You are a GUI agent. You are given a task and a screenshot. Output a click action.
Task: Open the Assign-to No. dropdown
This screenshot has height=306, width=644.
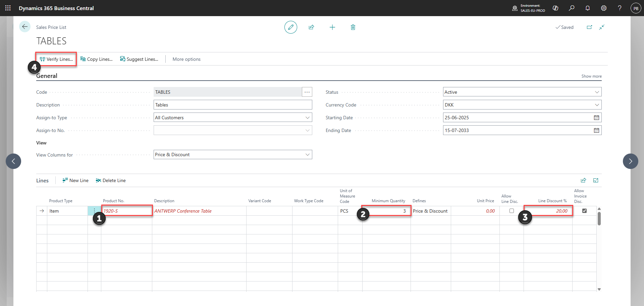coord(307,130)
